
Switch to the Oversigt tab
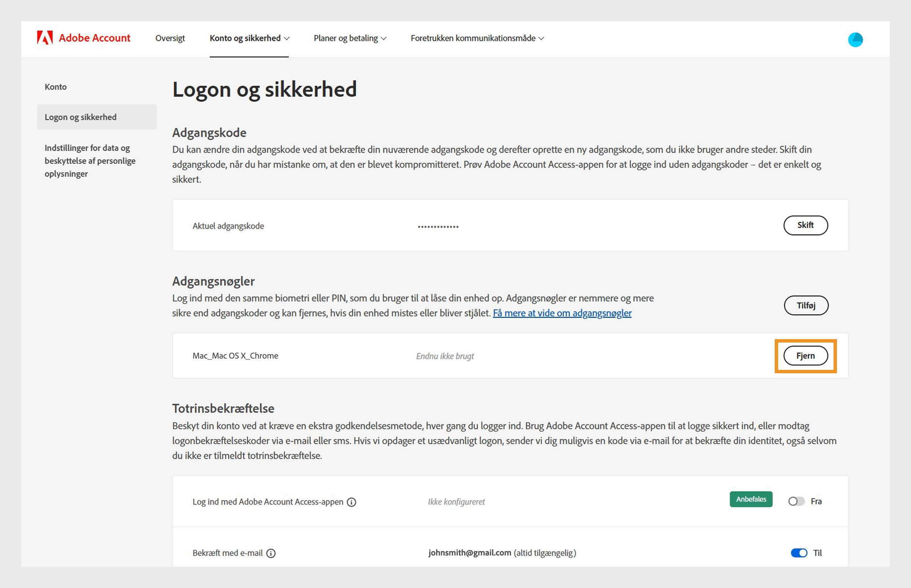coord(170,38)
